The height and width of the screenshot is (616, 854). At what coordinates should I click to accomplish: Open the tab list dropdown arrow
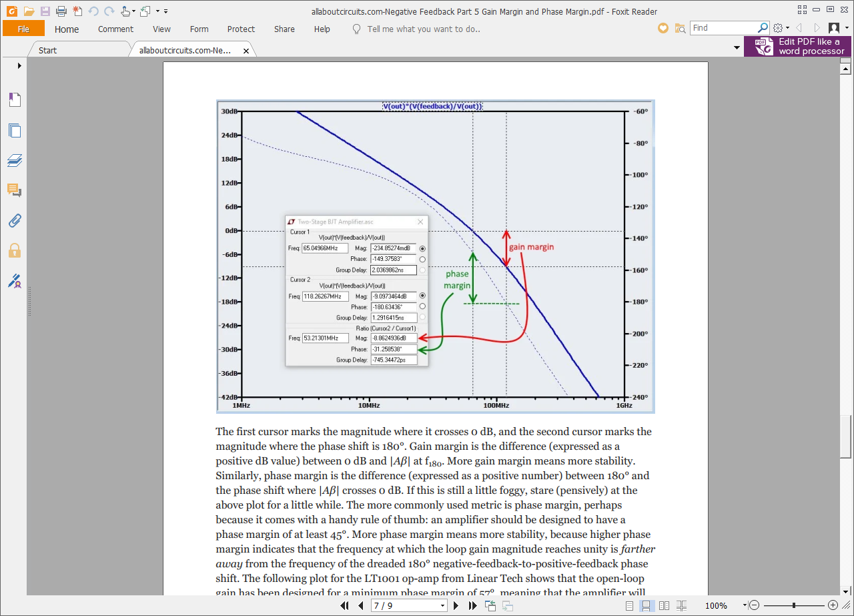pyautogui.click(x=737, y=48)
